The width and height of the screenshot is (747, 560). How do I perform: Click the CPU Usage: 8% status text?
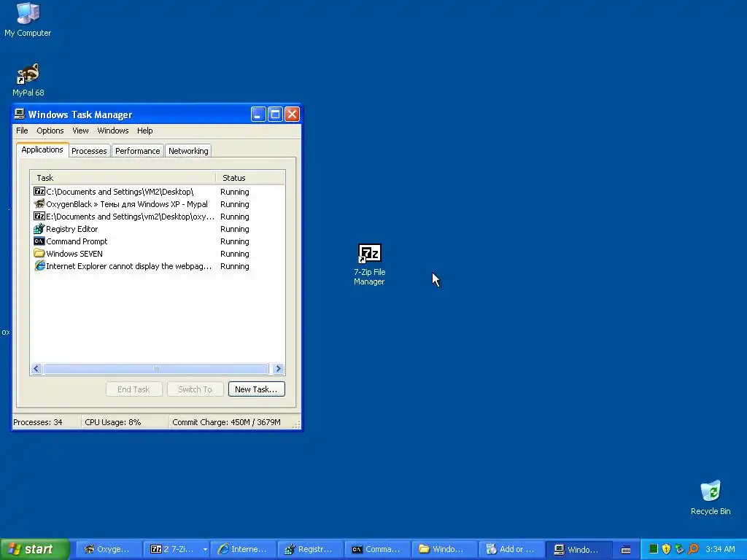click(113, 422)
